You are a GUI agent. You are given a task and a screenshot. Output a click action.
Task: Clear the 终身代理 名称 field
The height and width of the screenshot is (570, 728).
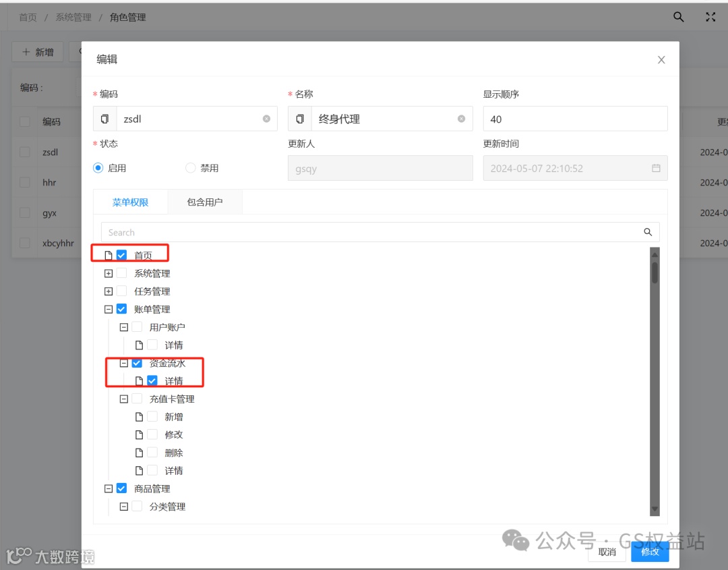pos(462,119)
